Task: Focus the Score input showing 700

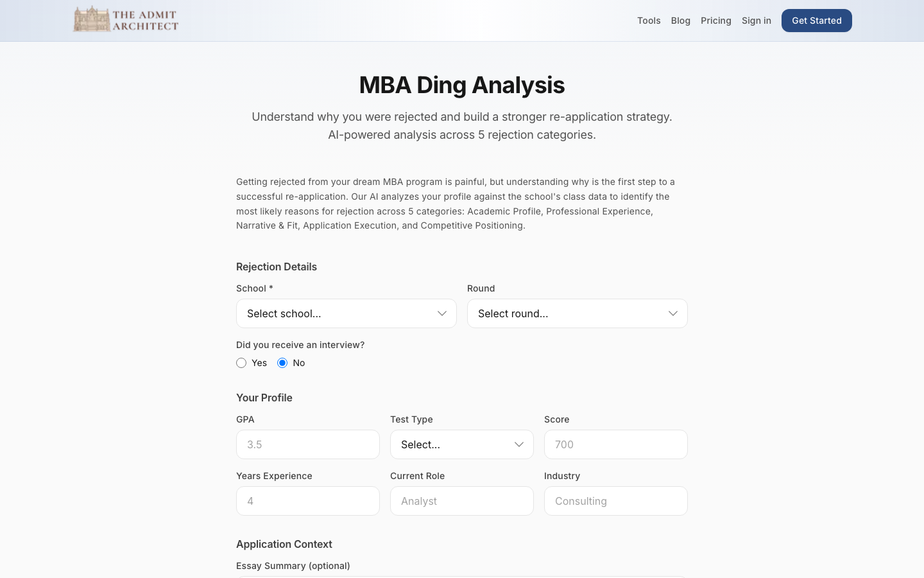Action: 616,444
